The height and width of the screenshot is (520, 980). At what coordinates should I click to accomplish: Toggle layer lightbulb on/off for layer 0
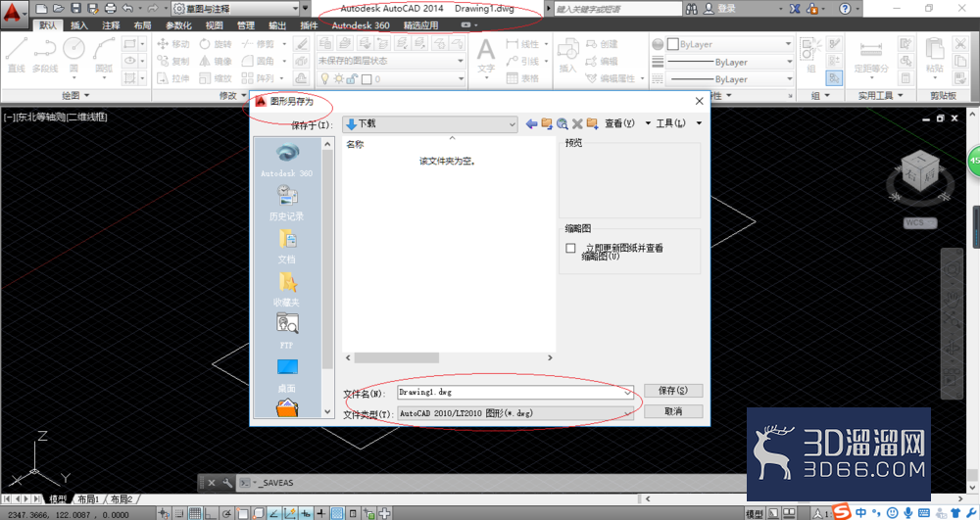pyautogui.click(x=325, y=78)
